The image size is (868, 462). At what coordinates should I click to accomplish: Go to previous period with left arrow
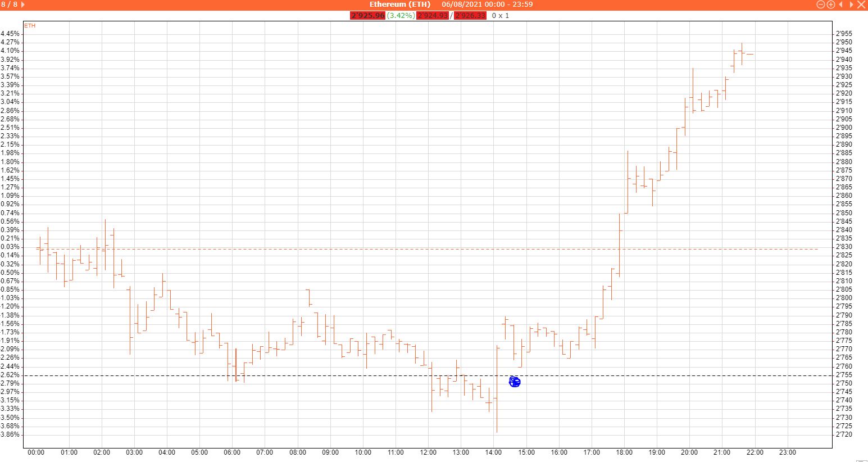841,4
